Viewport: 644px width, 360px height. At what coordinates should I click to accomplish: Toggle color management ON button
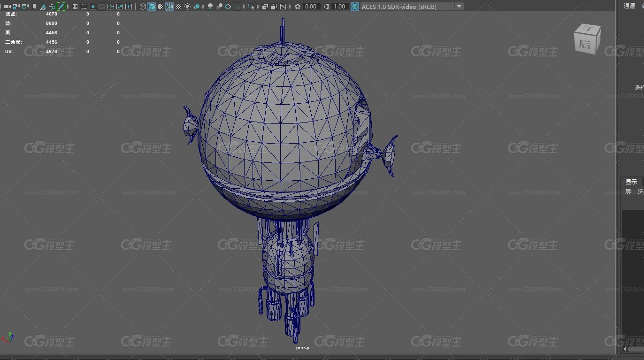pyautogui.click(x=354, y=7)
